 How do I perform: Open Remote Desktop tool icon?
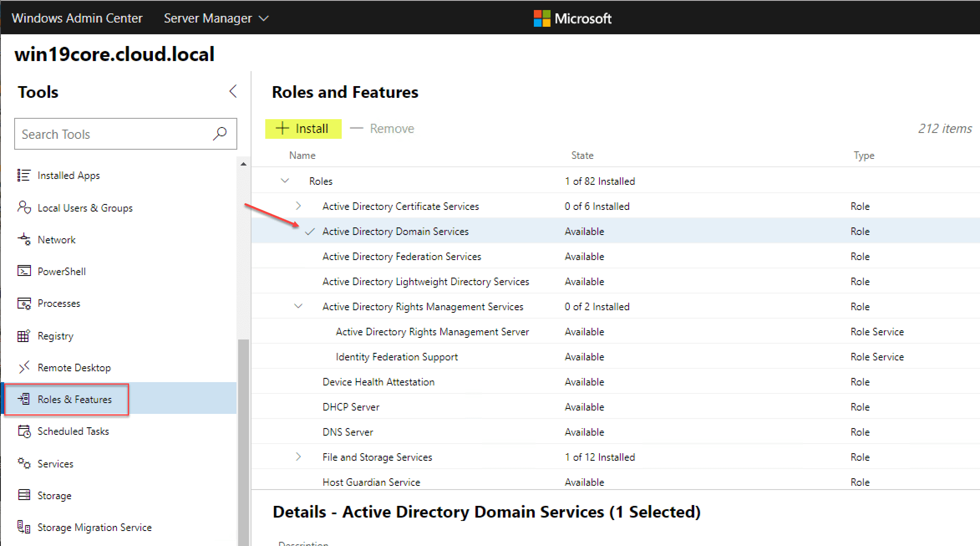pyautogui.click(x=24, y=367)
